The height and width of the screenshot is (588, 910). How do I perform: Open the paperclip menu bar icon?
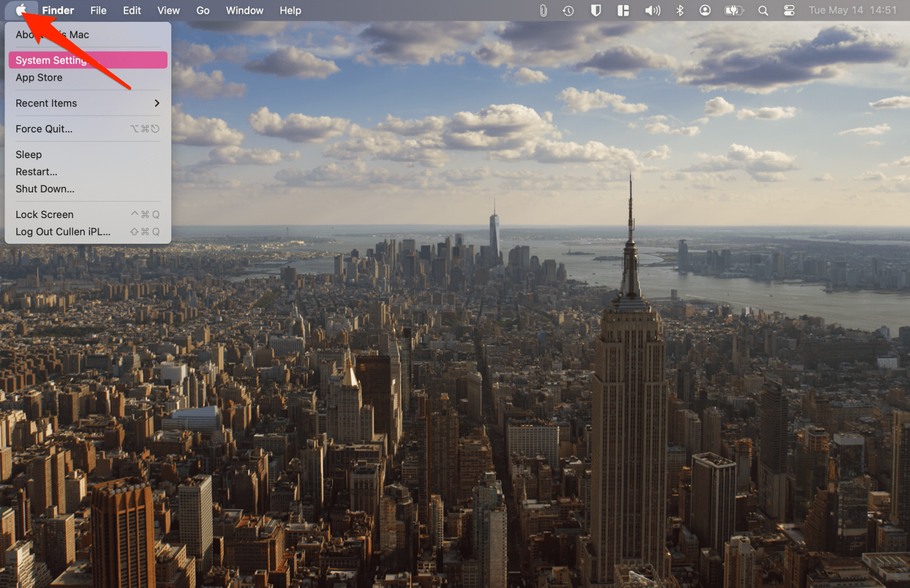pos(543,11)
